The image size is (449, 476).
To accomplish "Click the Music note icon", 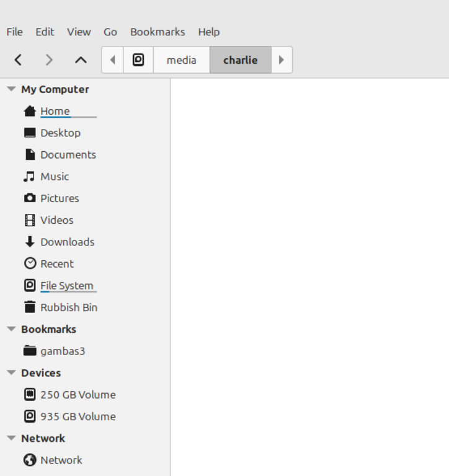I will point(29,177).
